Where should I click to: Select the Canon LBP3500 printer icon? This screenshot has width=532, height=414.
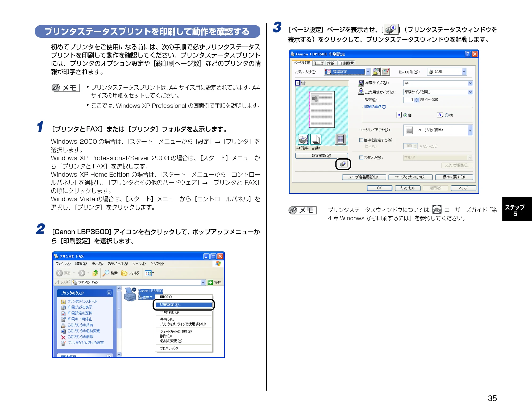(130, 294)
